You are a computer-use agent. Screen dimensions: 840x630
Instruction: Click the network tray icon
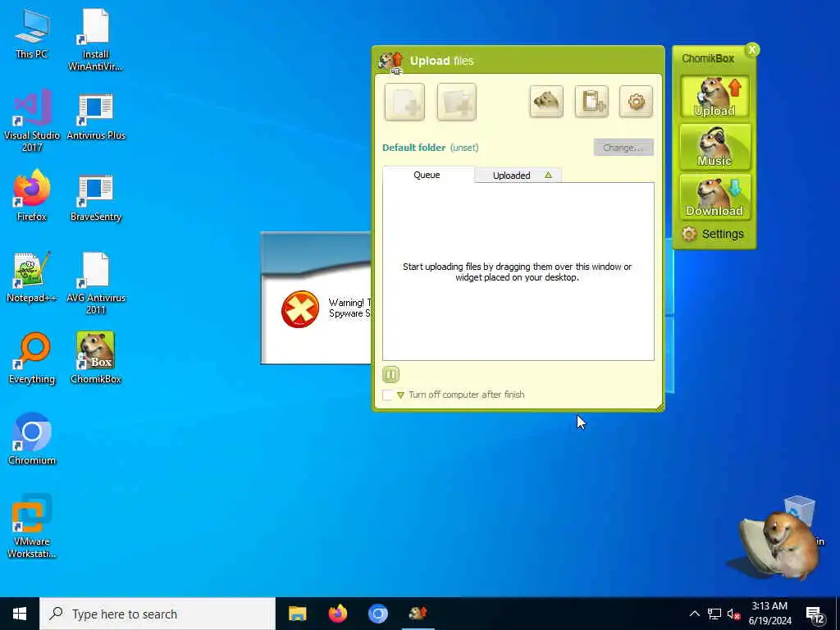(x=714, y=614)
